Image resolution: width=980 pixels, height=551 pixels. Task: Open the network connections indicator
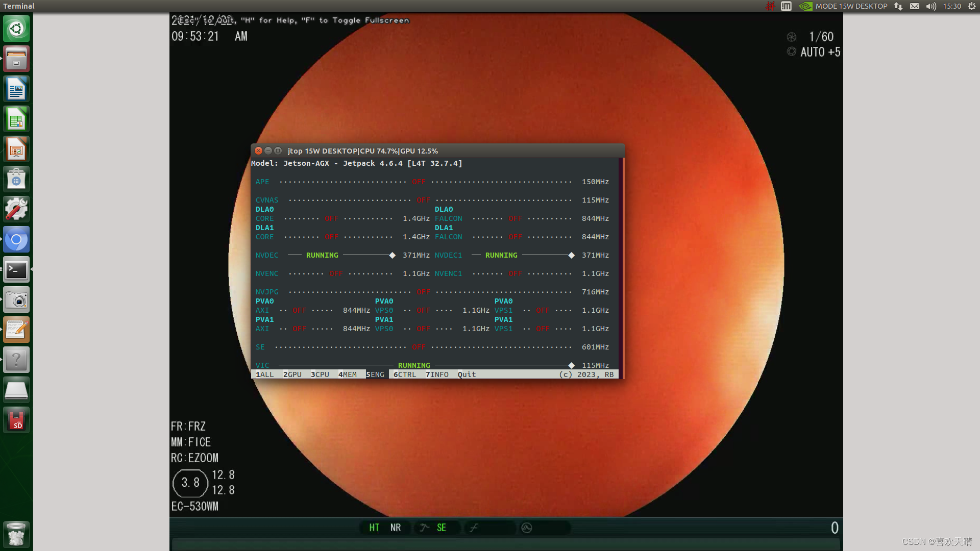[898, 6]
